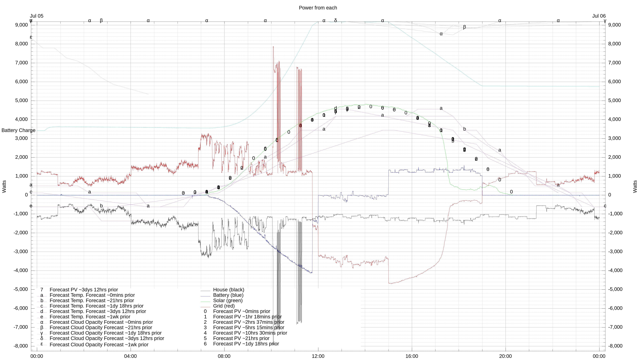Click the chart title 'Power from each'
Image resolution: width=644 pixels, height=362 pixels.
coord(318,8)
